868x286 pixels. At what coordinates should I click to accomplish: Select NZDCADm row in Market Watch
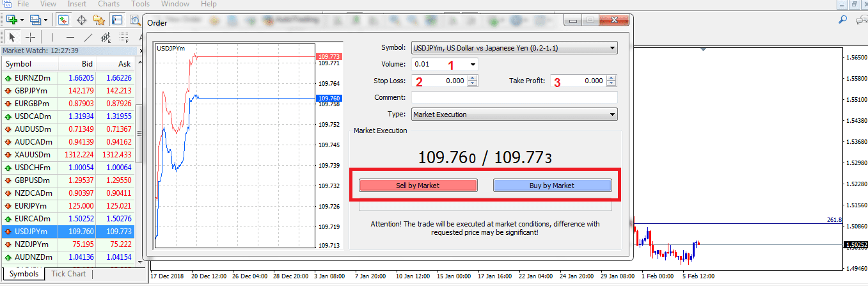pyautogui.click(x=68, y=193)
